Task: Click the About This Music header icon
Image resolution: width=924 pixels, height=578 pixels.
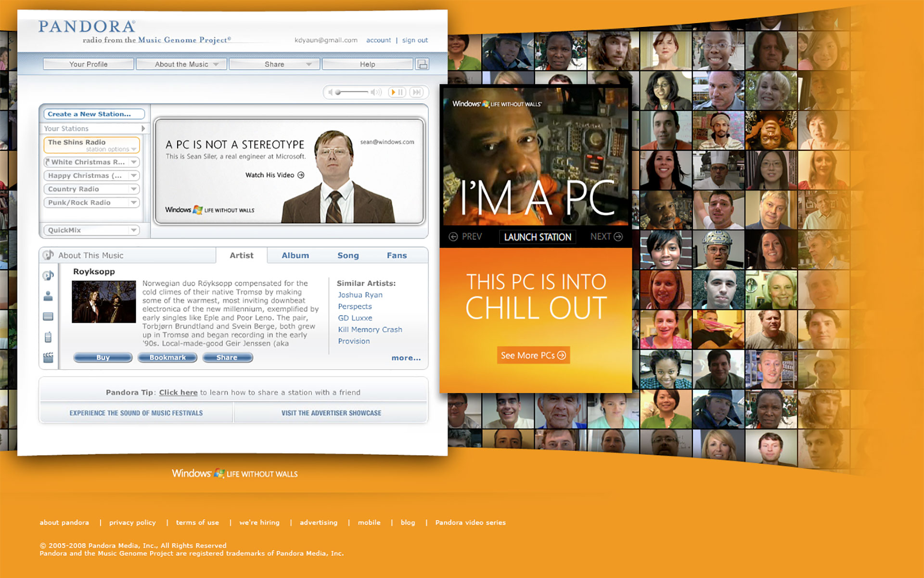Action: (48, 255)
